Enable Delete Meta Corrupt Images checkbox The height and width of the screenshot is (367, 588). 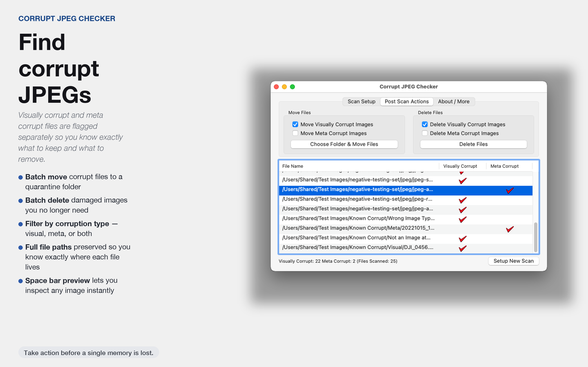pos(424,133)
